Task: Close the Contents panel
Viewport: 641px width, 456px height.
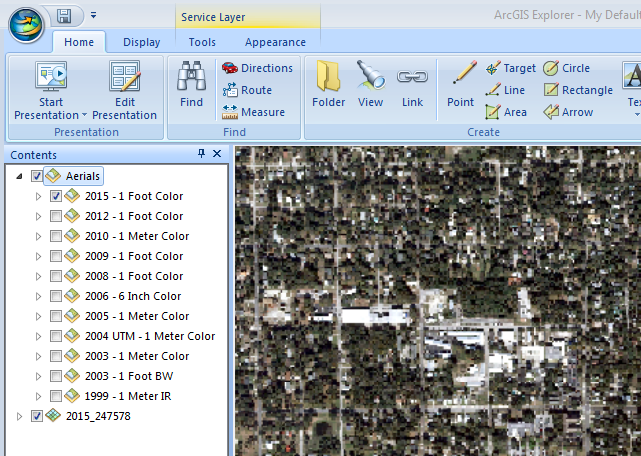Action: [217, 154]
